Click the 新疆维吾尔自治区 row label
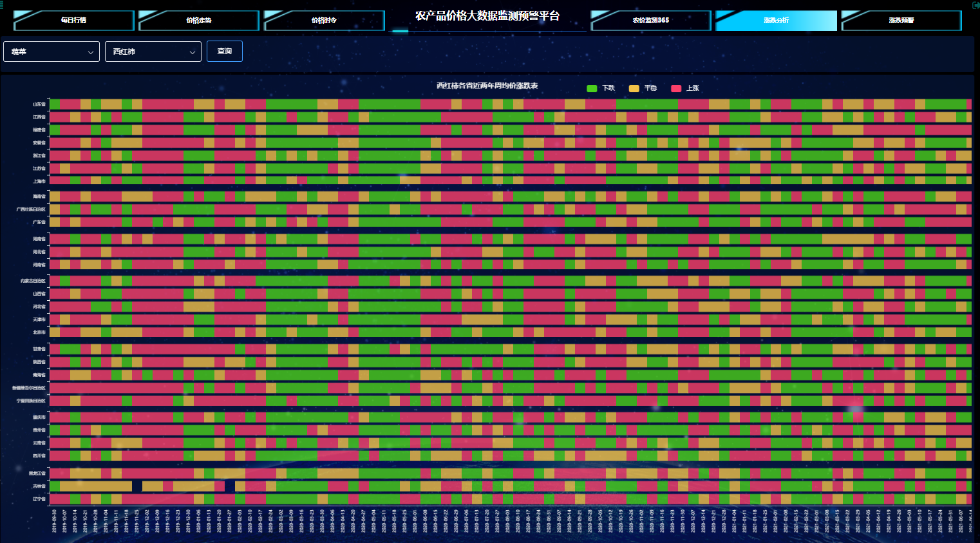Image resolution: width=980 pixels, height=543 pixels. click(29, 388)
